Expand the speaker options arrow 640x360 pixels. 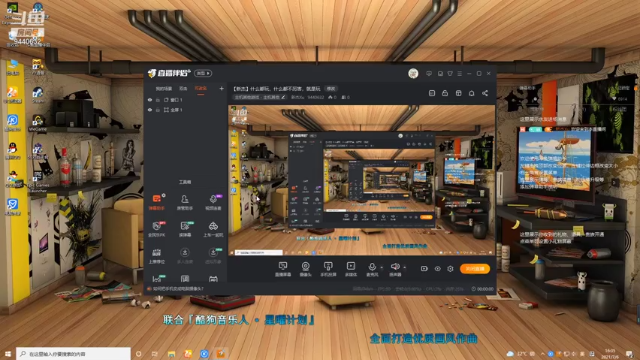404,268
